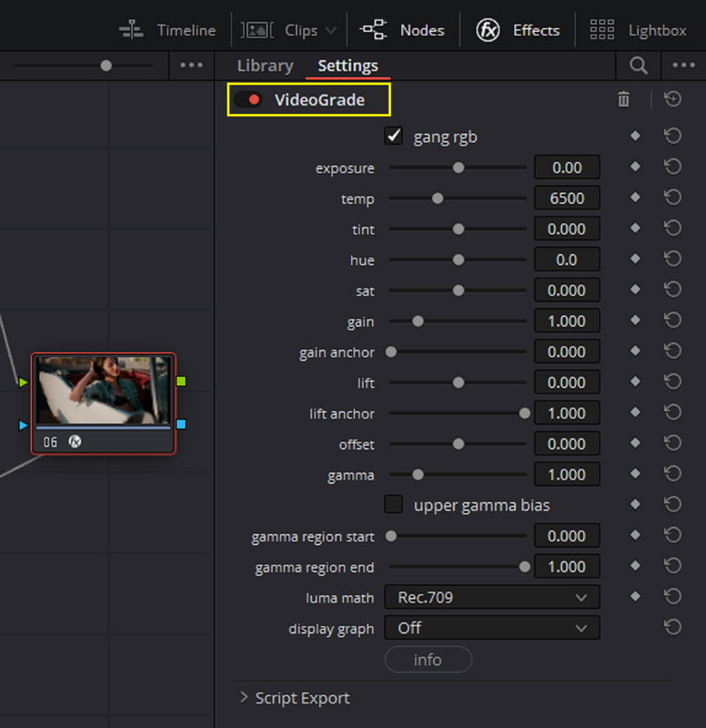
Task: Add keyframe for lift parameter
Action: click(x=635, y=381)
